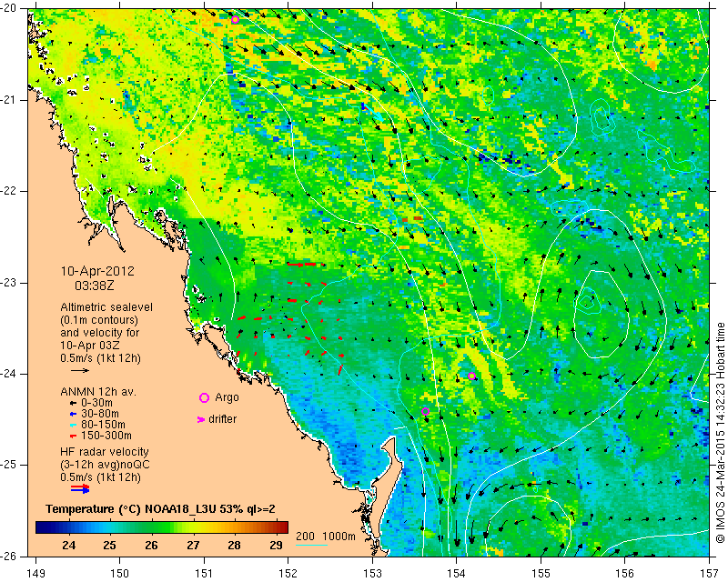Click the latitude axis label -26
The image size is (728, 582).
tap(9, 556)
